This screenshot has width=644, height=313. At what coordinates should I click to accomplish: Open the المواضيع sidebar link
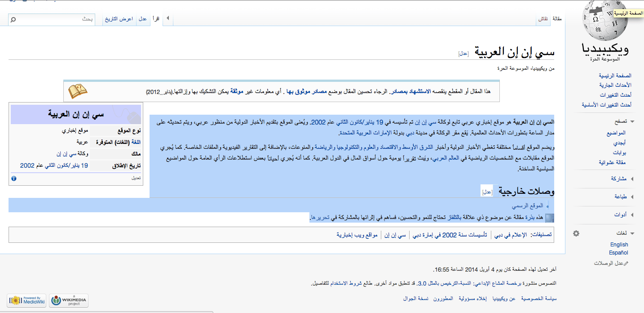[x=616, y=133]
